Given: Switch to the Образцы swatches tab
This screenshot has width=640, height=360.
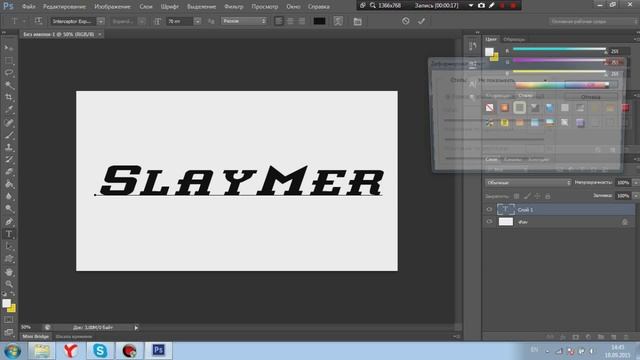Looking at the screenshot, I should coord(514,39).
